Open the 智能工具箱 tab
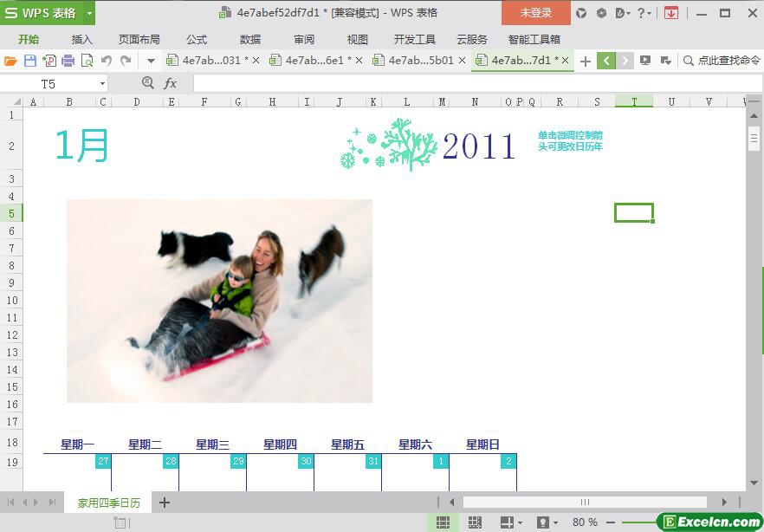 pos(534,40)
